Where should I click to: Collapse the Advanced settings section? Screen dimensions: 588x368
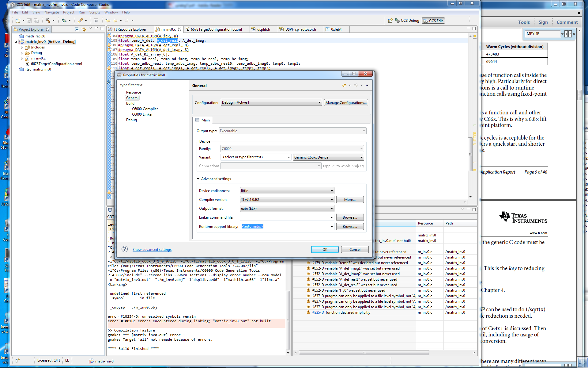198,179
